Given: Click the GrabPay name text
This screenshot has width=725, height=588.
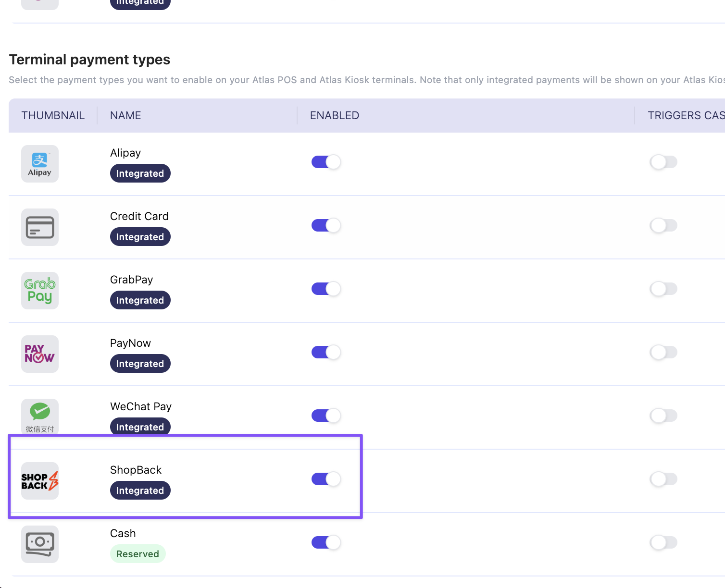Looking at the screenshot, I should coord(132,280).
